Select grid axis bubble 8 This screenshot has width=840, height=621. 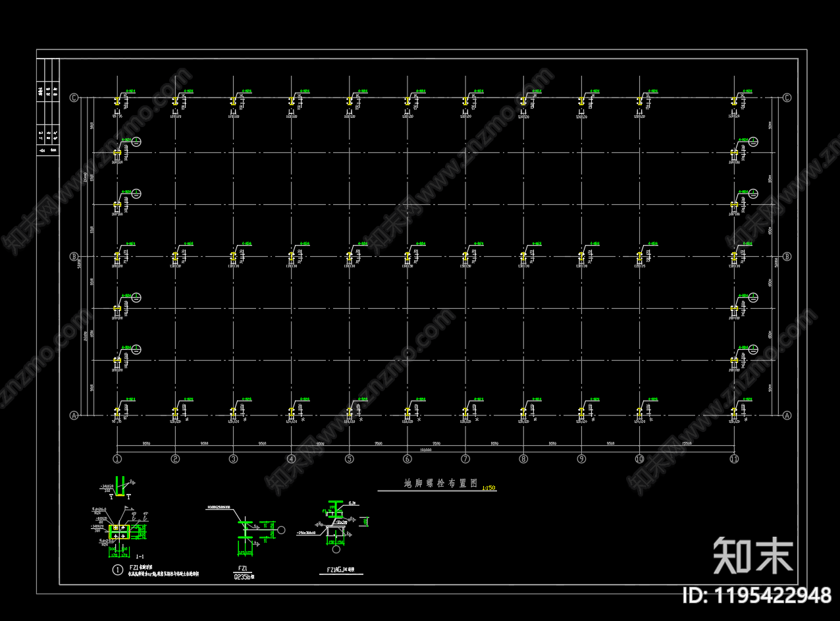523,458
